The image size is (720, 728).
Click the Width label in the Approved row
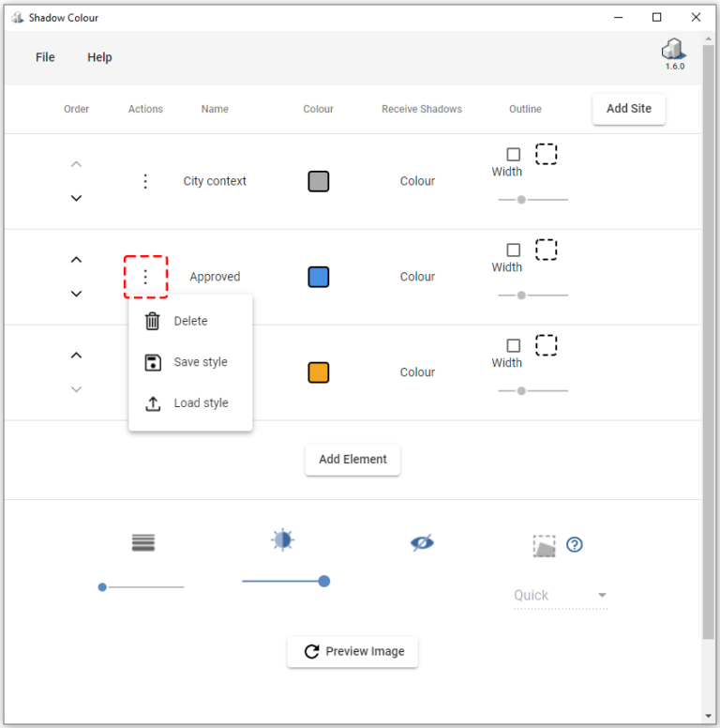tap(506, 267)
